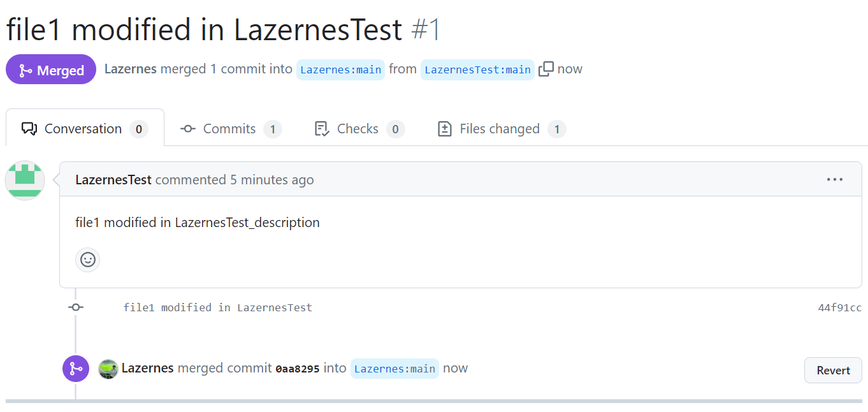Copy head branch name with copy icon

click(x=546, y=69)
